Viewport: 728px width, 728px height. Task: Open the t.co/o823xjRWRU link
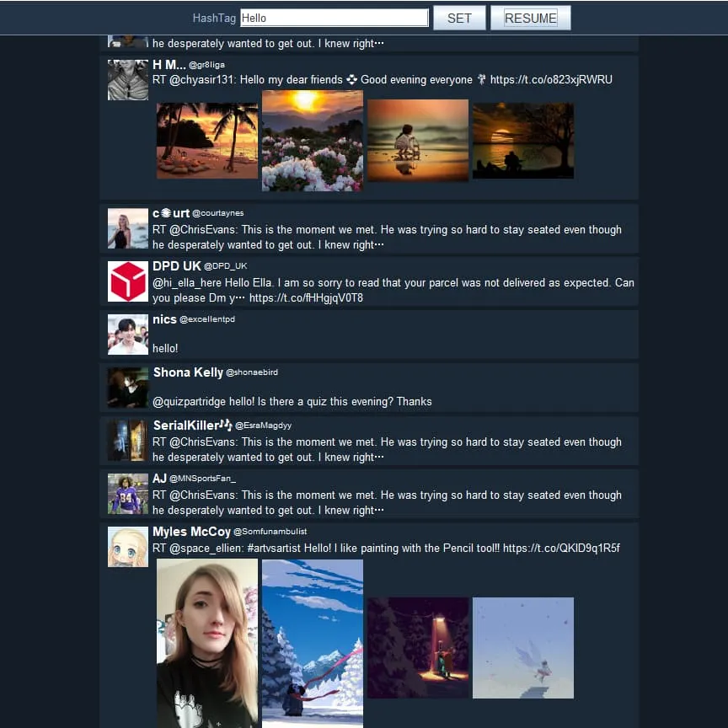[x=551, y=80]
